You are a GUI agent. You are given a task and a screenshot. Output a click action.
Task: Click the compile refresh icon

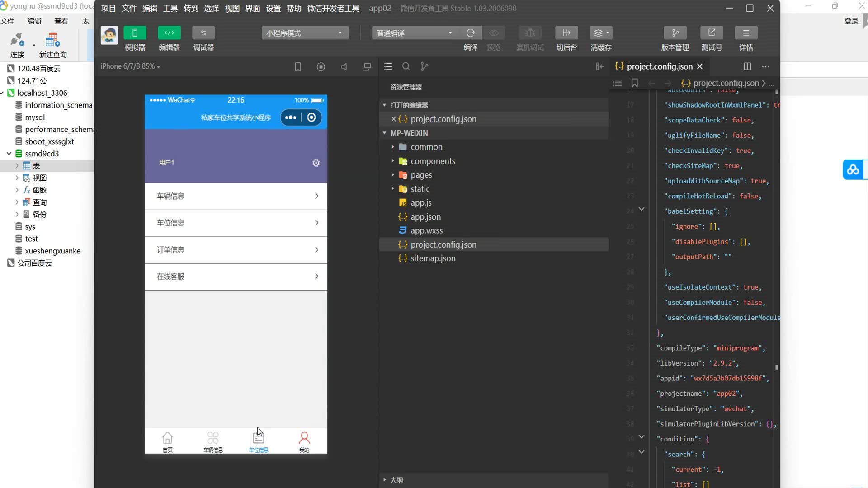tap(471, 33)
